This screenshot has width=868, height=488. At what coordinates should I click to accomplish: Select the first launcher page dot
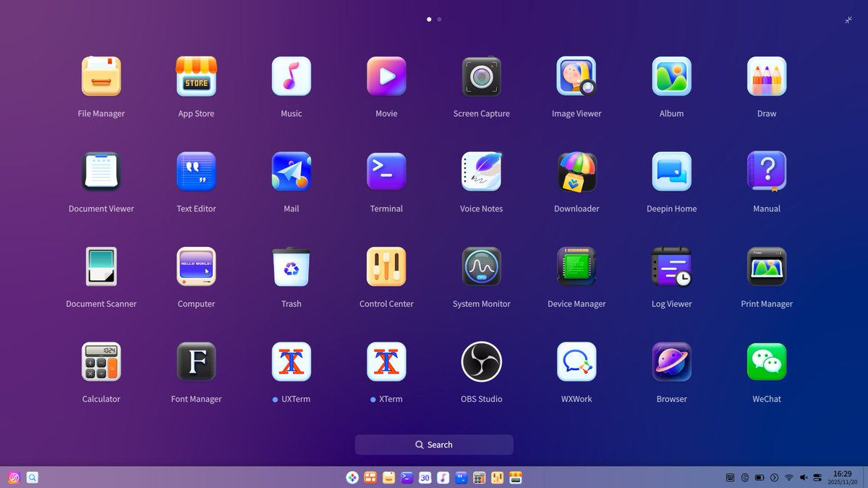coord(429,20)
